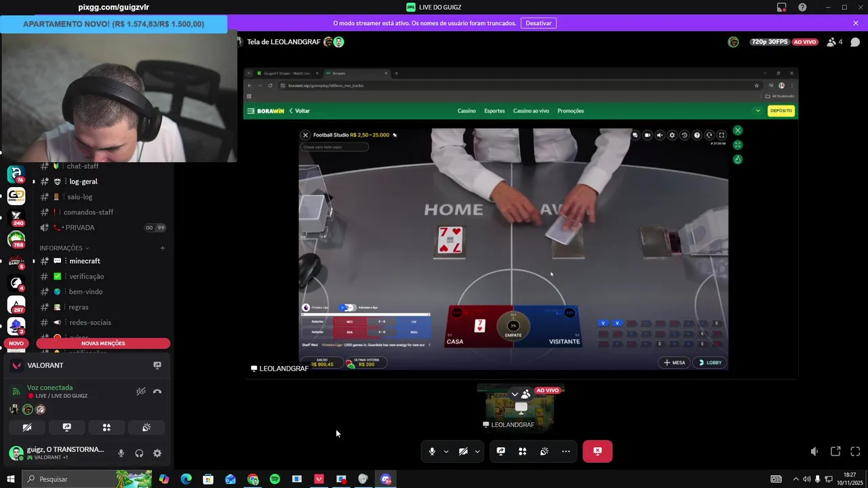Open the chat bubble icon top right
Image resolution: width=868 pixels, height=488 pixels.
tap(855, 42)
